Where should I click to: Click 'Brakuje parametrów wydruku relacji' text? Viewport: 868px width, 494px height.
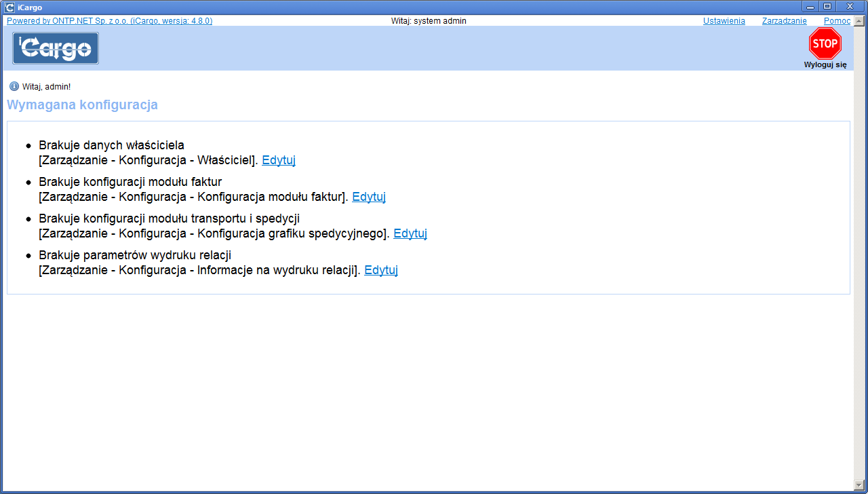click(x=135, y=255)
